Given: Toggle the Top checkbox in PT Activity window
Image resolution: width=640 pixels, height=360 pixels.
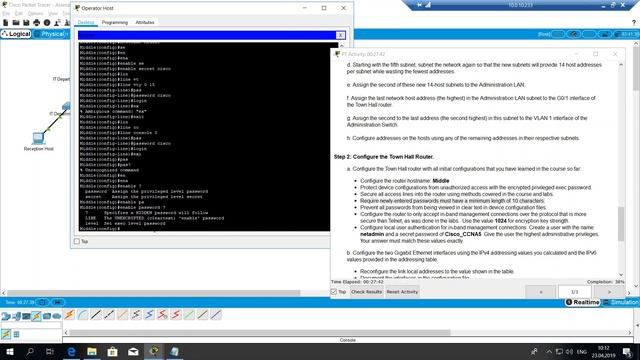Looking at the screenshot, I should (x=333, y=292).
